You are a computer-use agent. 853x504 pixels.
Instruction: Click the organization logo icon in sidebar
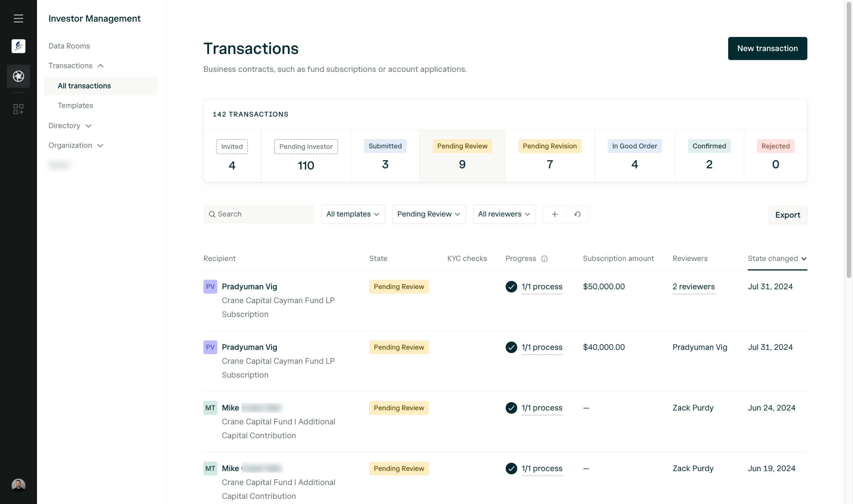pyautogui.click(x=18, y=46)
